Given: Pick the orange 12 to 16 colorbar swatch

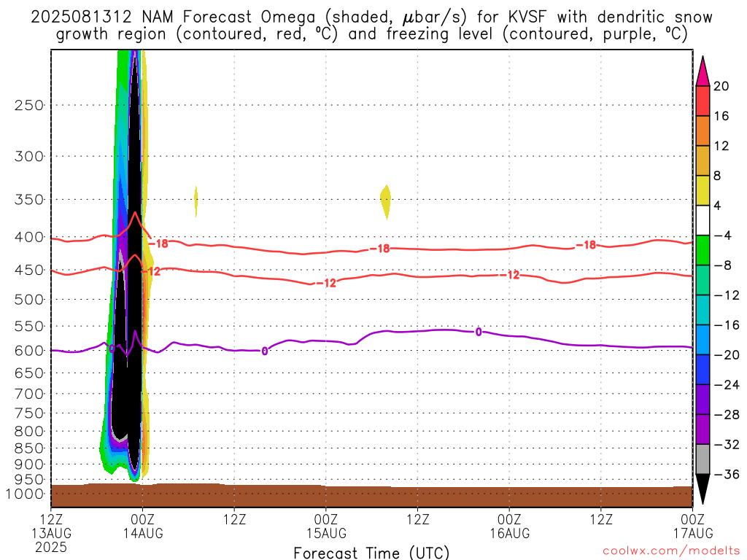Looking at the screenshot, I should [703, 131].
